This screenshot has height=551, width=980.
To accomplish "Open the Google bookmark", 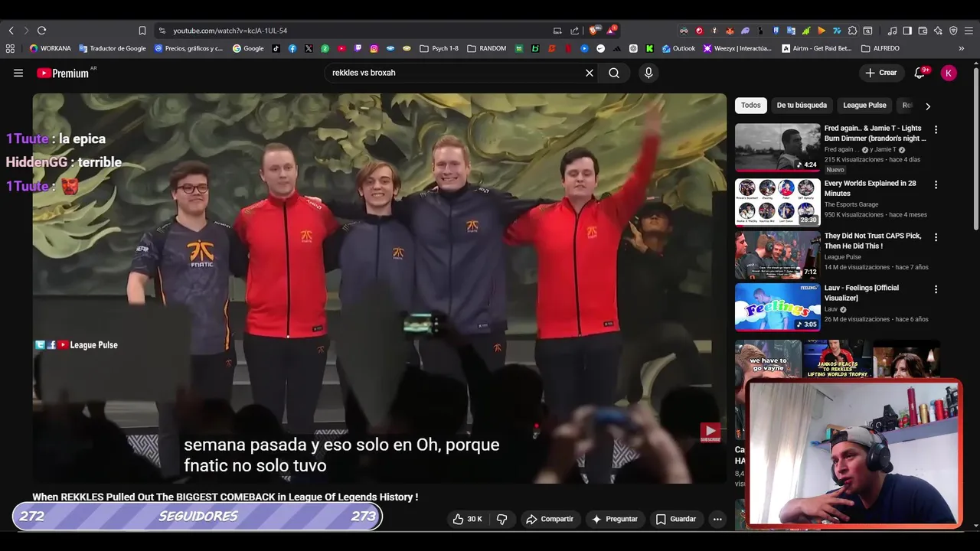I will coord(248,48).
